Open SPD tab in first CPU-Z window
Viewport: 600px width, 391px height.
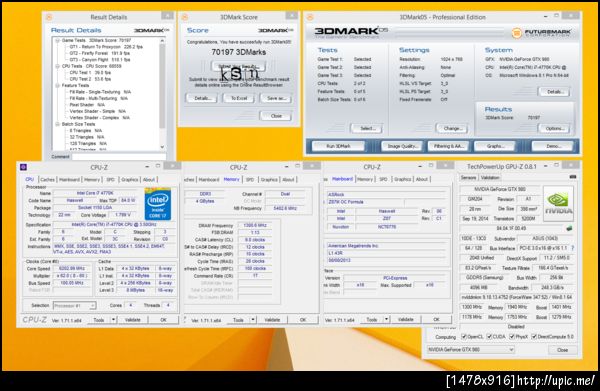111,179
